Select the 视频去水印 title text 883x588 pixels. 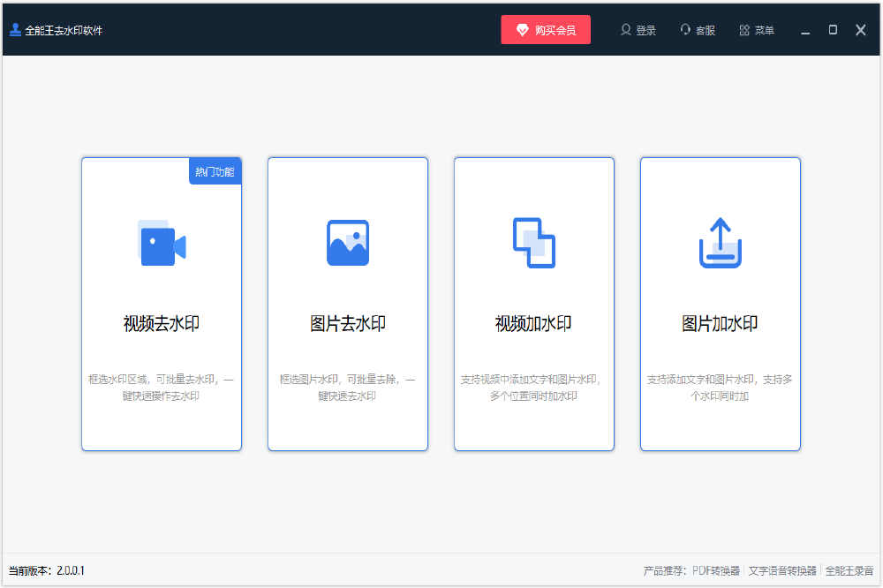162,324
